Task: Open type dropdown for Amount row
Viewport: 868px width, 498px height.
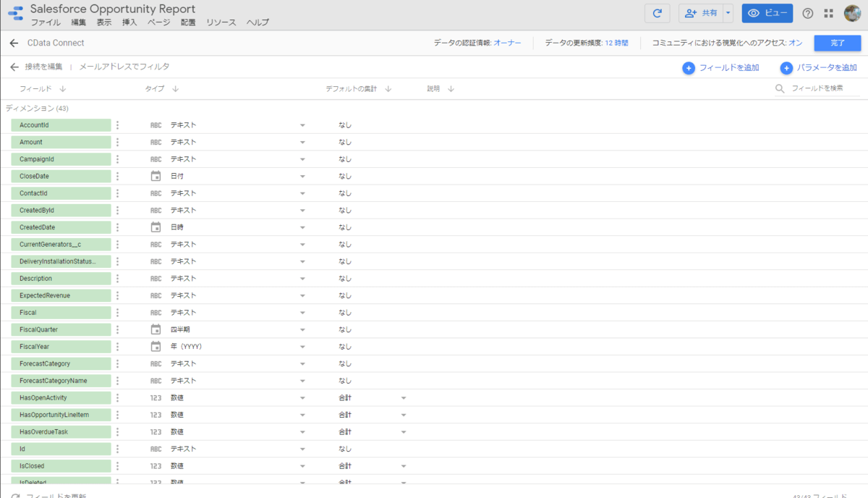Action: 302,143
